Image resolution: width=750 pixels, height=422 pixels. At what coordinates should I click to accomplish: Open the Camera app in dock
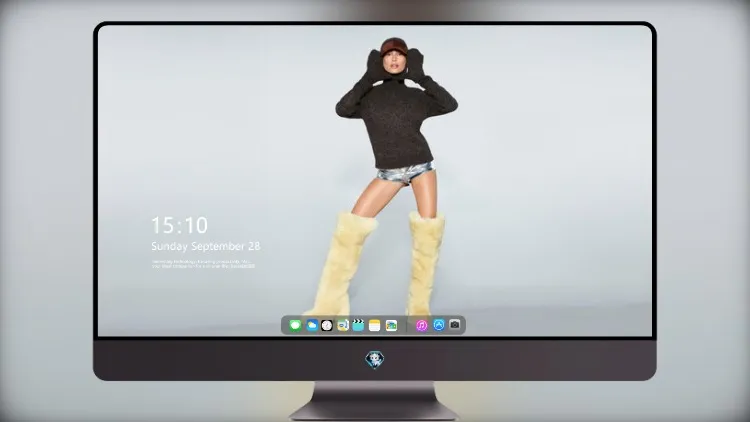455,325
